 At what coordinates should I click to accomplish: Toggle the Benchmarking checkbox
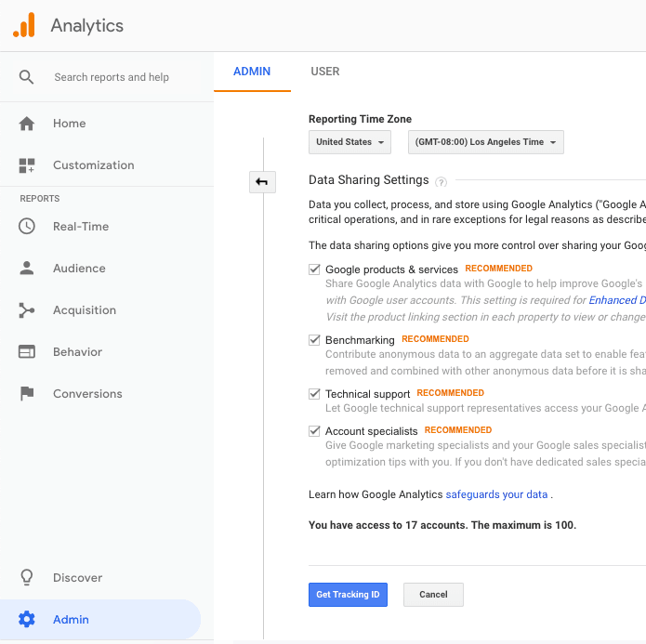click(x=314, y=340)
